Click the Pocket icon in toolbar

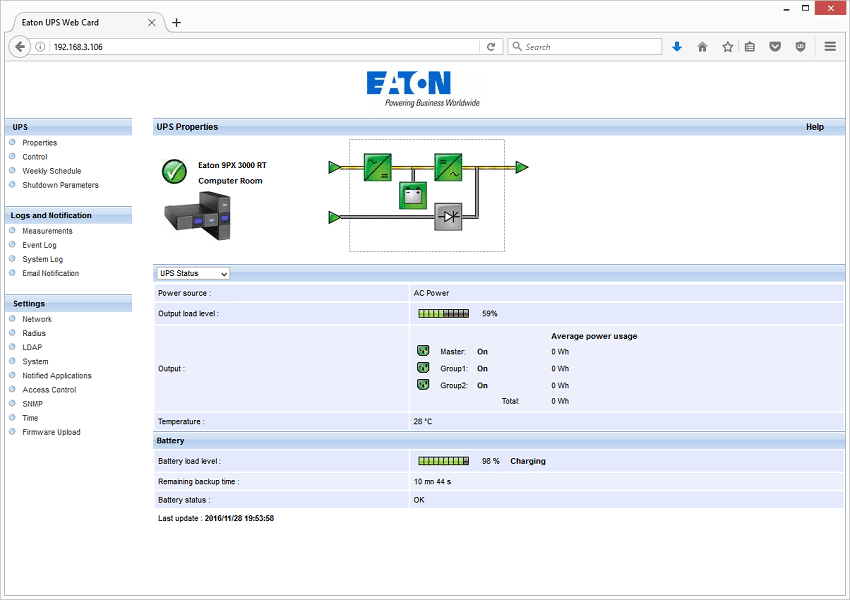tap(775, 47)
